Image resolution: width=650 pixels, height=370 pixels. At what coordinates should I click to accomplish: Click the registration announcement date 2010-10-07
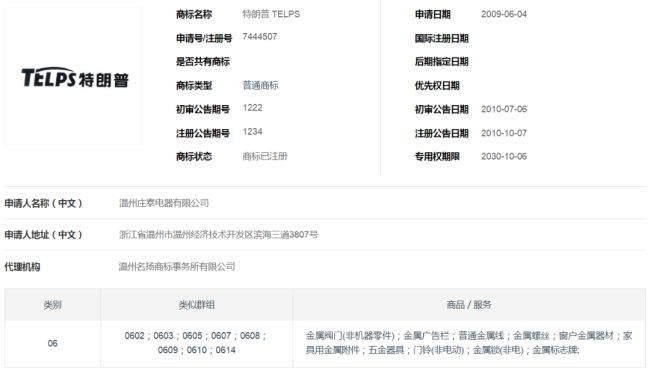(x=504, y=133)
